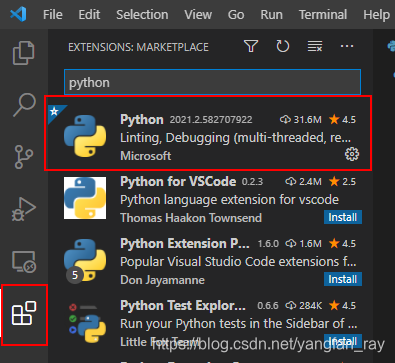Click the 2.4M download count
Screen dimensions: 395x363
pos(303,182)
